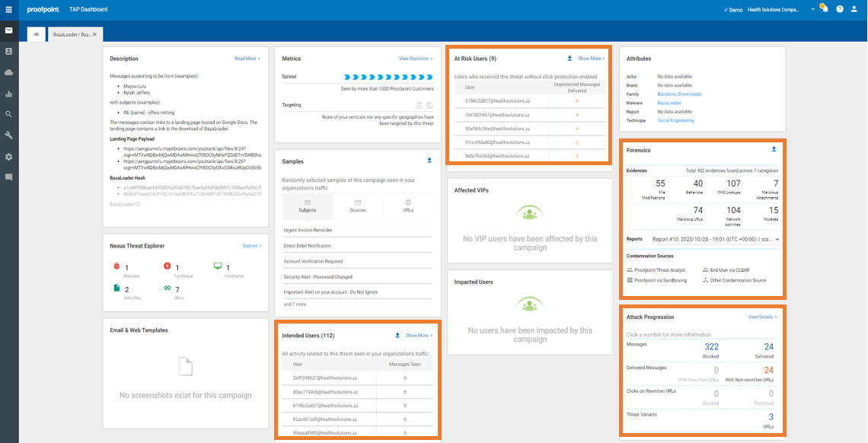Open View Details in Attack Progression
868x443 pixels.
(763, 317)
